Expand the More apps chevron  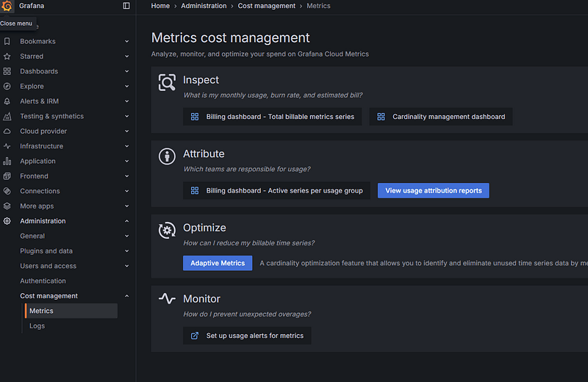126,206
